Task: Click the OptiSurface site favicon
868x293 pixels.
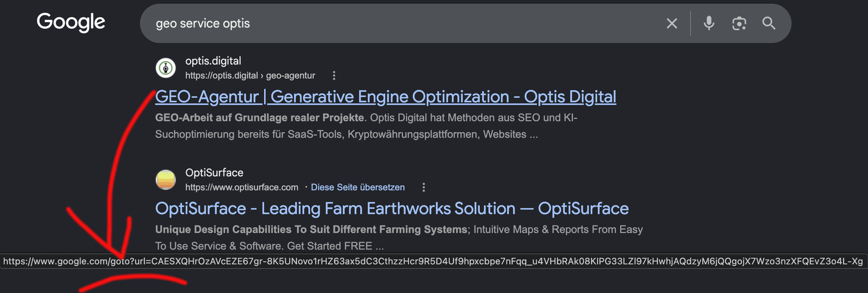Action: pyautogui.click(x=165, y=179)
